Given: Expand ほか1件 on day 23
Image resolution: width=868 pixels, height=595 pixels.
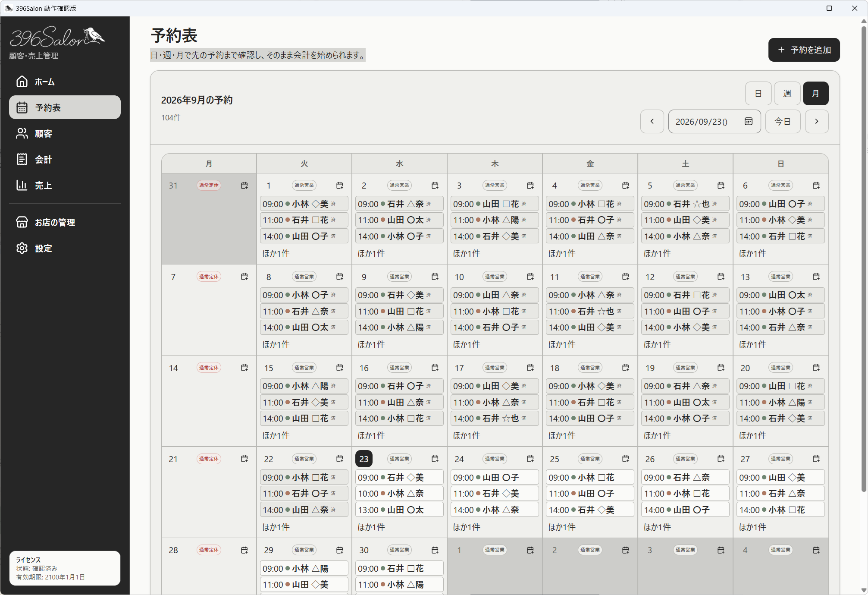Looking at the screenshot, I should [x=371, y=527].
